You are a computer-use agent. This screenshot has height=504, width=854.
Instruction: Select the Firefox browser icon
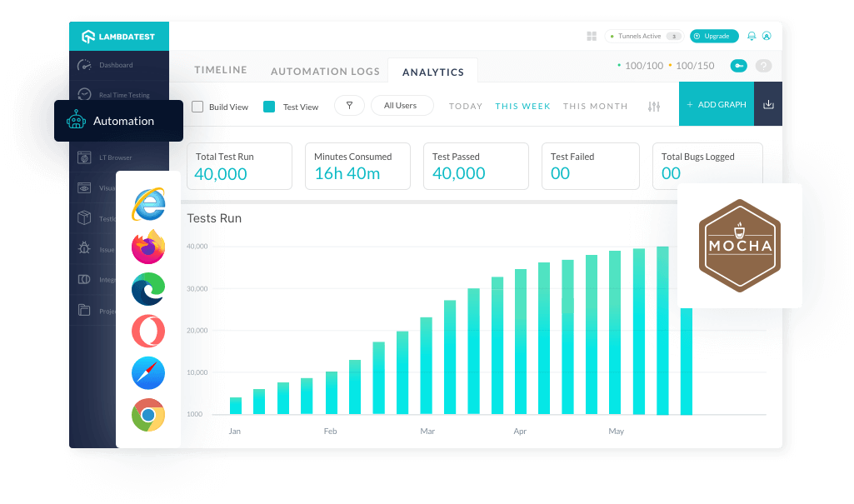[148, 247]
